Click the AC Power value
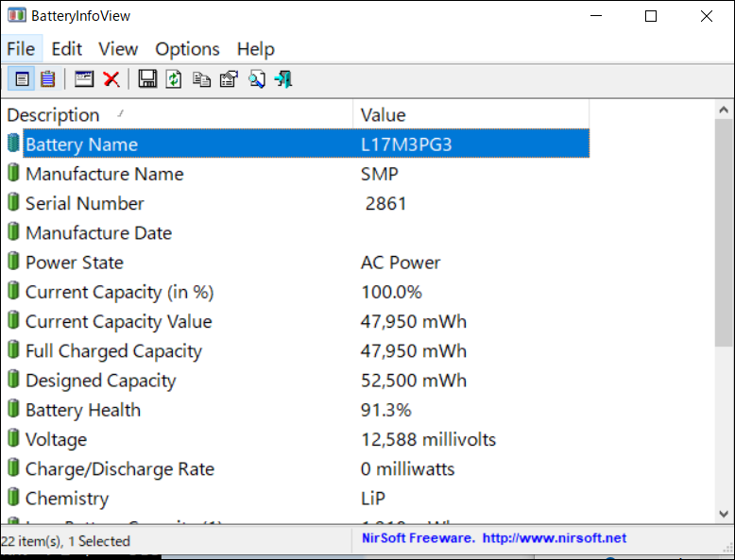Image resolution: width=735 pixels, height=560 pixels. click(x=401, y=263)
